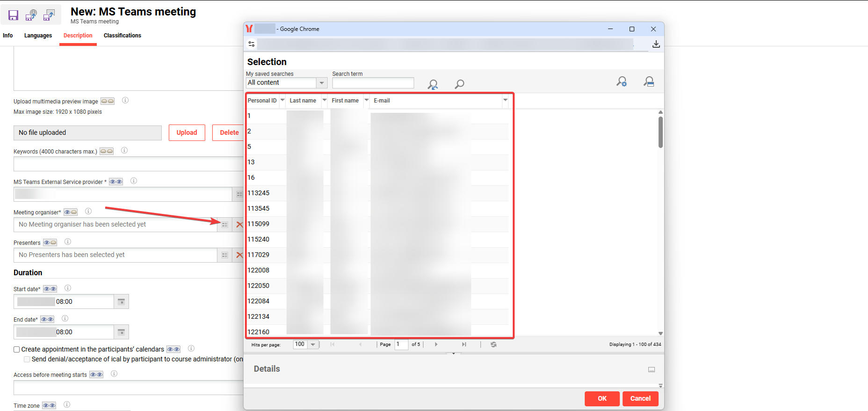Confirm selection with the OK button
Viewport: 868px width, 411px height.
[602, 399]
